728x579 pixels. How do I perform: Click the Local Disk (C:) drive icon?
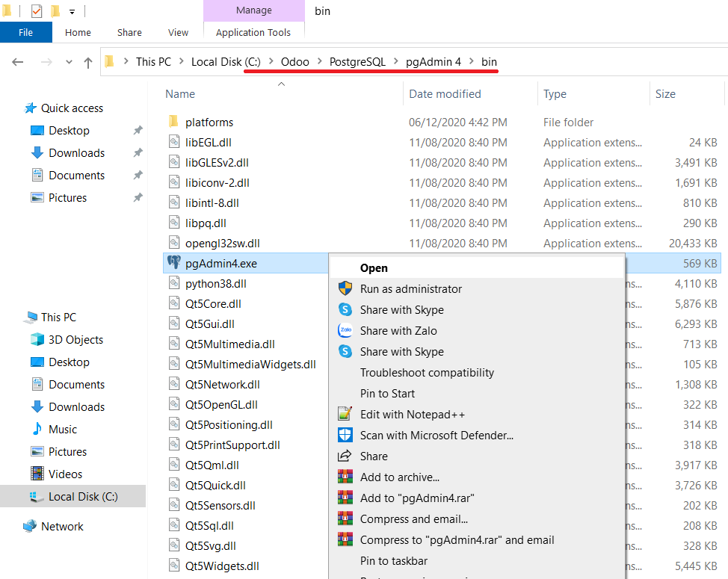pos(36,496)
